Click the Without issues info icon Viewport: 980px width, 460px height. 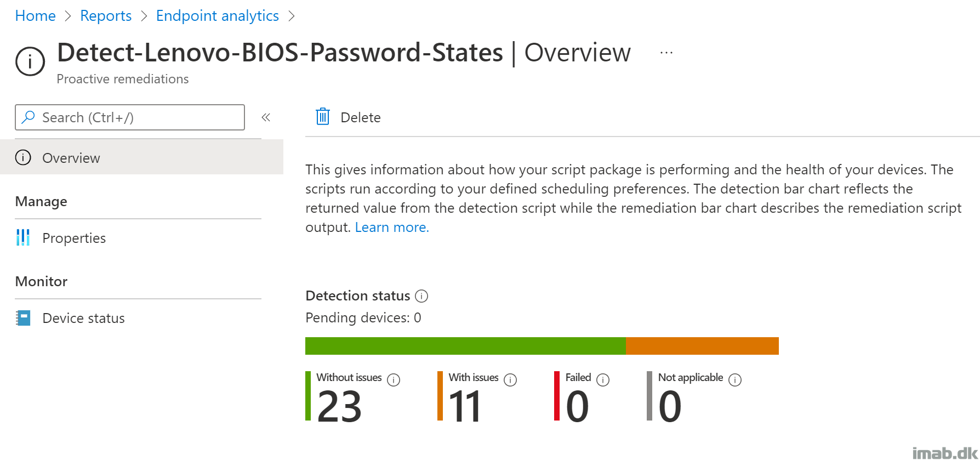(x=394, y=379)
